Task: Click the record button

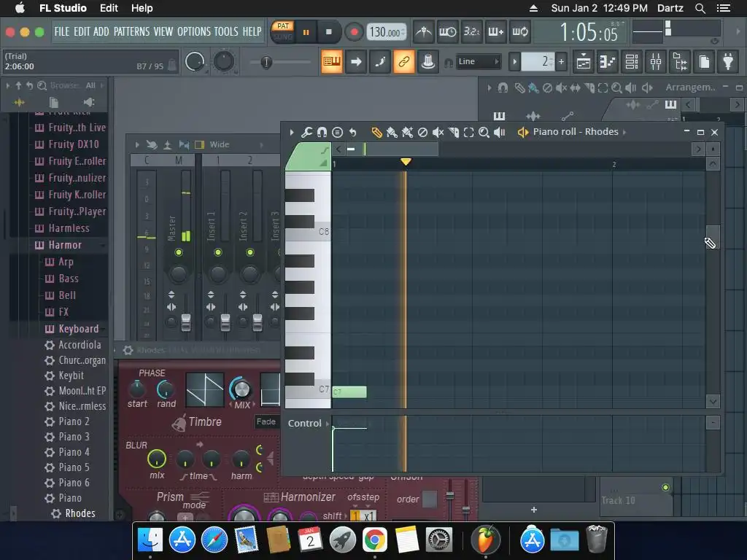Action: 354,32
